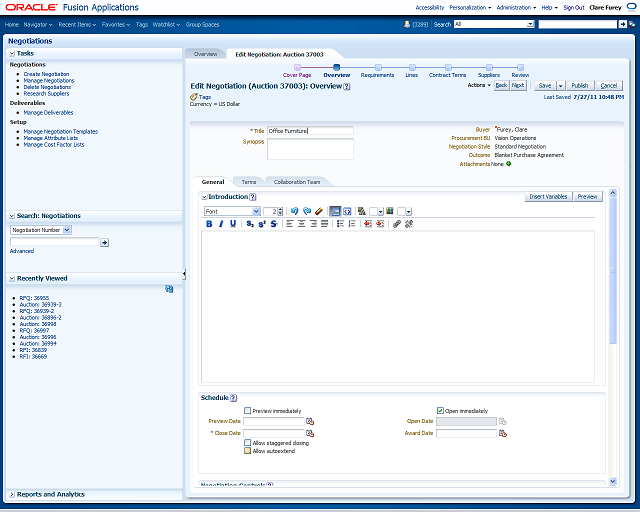Open Preview Date calendar picker
The width and height of the screenshot is (640, 512).
coord(310,421)
